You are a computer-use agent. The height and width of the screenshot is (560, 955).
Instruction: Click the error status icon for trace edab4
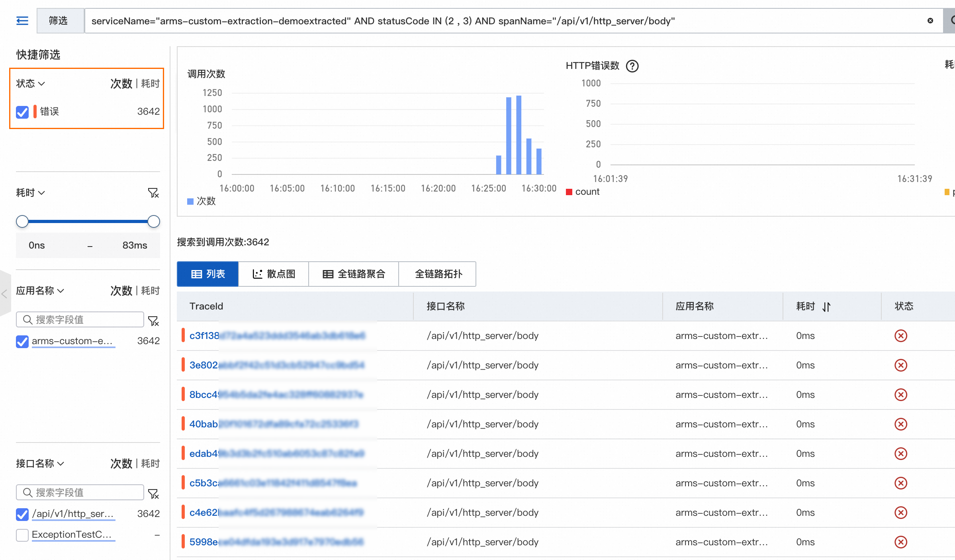[x=901, y=454]
